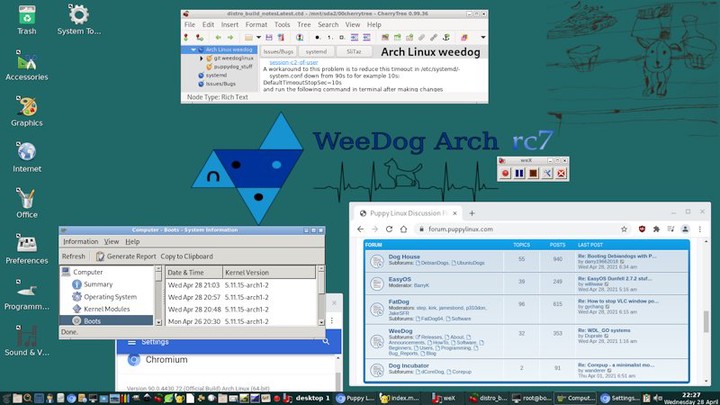Expand the git weedoglinux tree node

(x=201, y=58)
